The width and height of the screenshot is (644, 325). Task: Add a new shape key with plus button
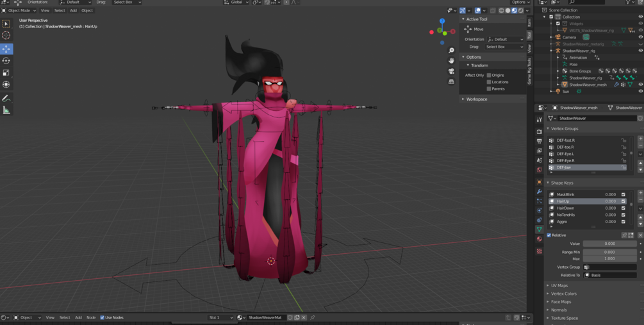(640, 193)
